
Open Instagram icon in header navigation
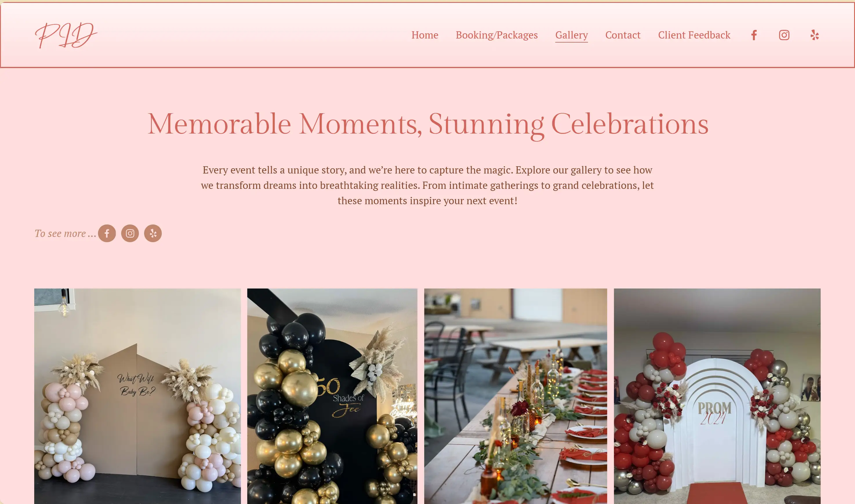pos(784,35)
